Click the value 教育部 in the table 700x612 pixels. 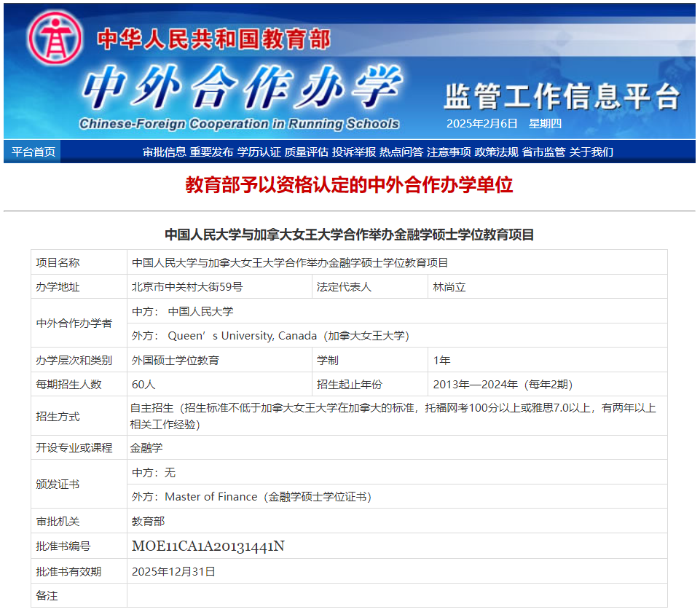(x=148, y=521)
